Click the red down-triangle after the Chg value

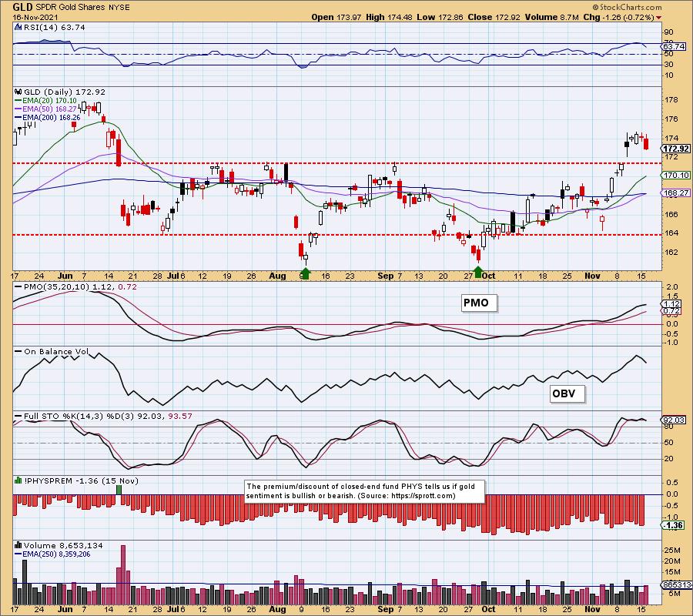(659, 18)
